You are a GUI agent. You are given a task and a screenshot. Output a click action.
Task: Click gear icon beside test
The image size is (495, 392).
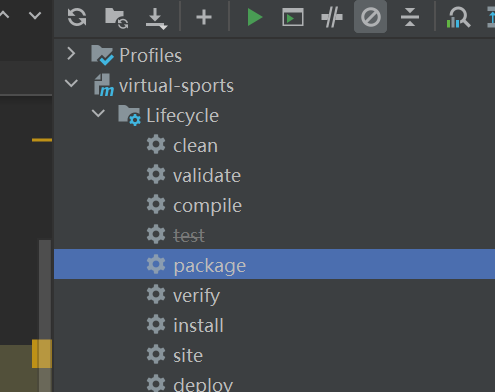coord(156,234)
